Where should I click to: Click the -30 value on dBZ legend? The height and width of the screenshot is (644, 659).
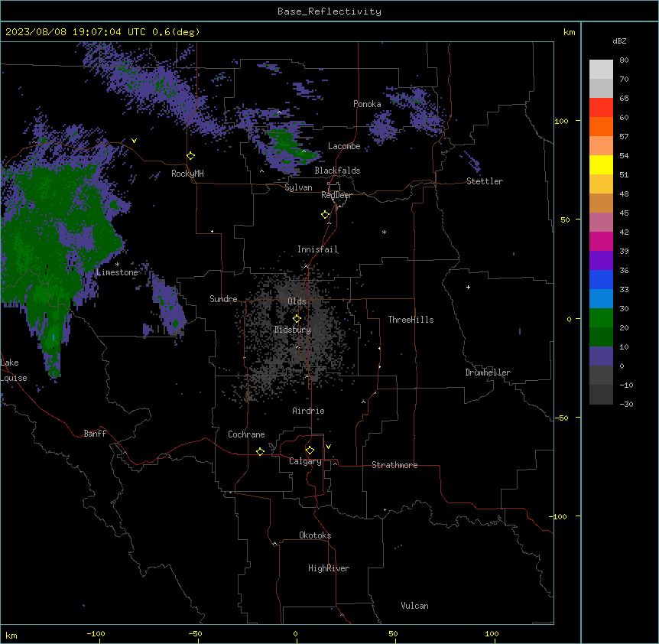pyautogui.click(x=626, y=404)
